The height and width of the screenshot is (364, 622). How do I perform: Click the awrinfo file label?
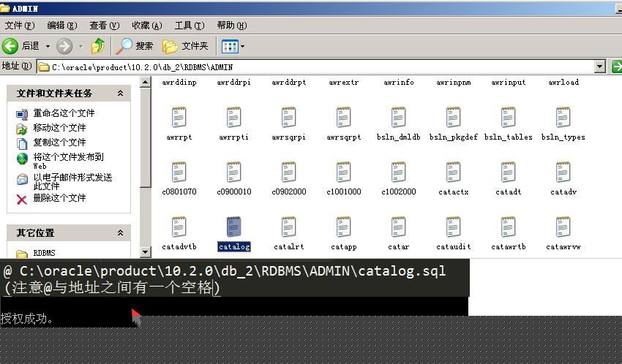click(x=398, y=83)
